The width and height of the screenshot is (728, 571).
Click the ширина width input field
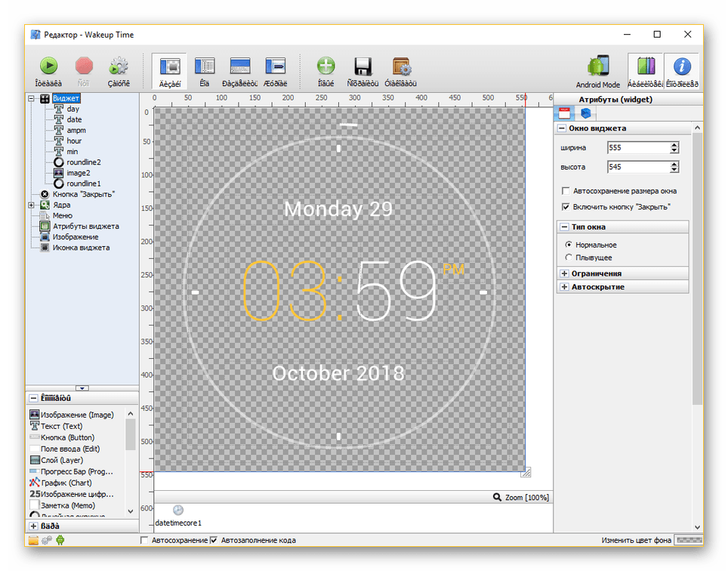pyautogui.click(x=637, y=148)
